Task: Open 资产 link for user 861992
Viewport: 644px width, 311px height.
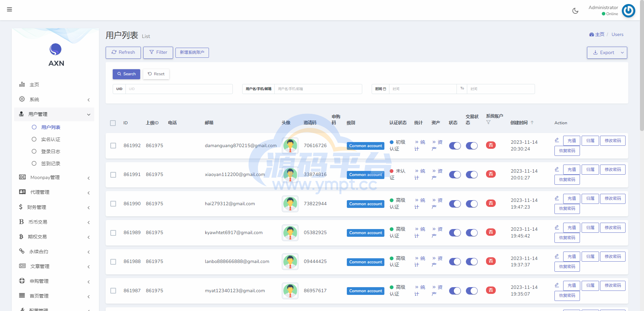Action: pyautogui.click(x=437, y=145)
